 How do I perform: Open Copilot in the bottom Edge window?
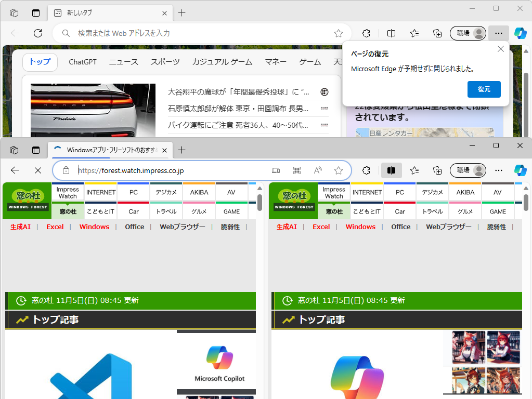point(521,170)
